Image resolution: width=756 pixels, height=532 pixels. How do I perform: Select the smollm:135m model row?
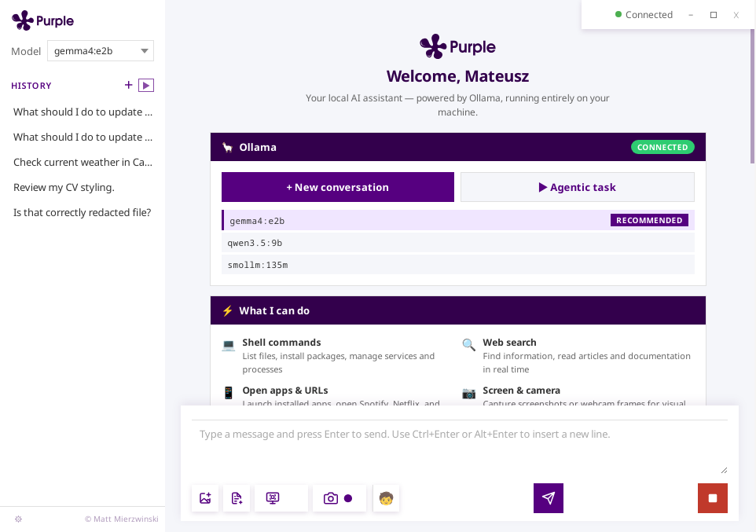458,265
